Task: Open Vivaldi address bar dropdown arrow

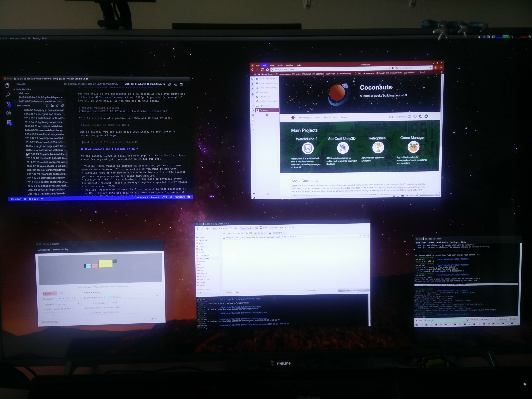Action: click(386, 68)
